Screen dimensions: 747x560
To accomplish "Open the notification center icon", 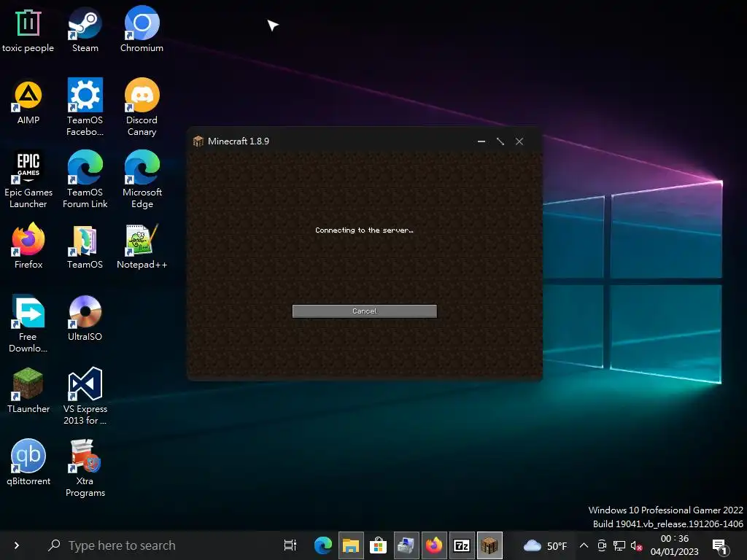I will (x=720, y=546).
